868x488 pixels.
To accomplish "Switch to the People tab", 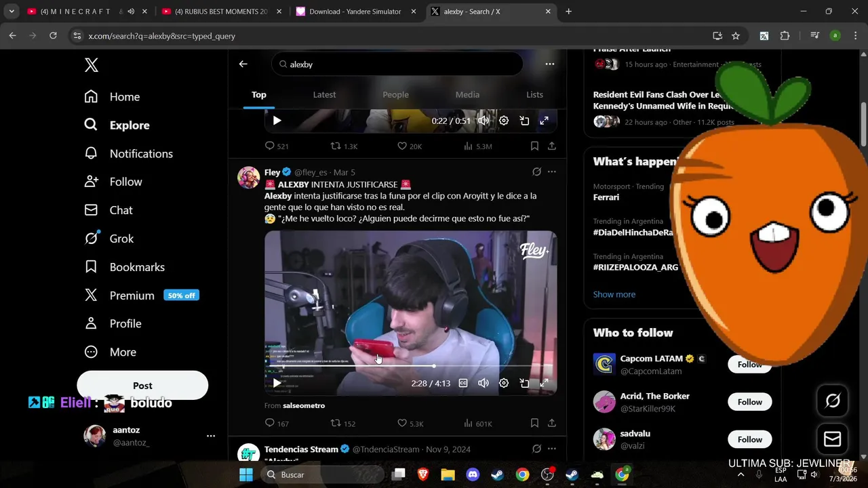I will tap(395, 95).
